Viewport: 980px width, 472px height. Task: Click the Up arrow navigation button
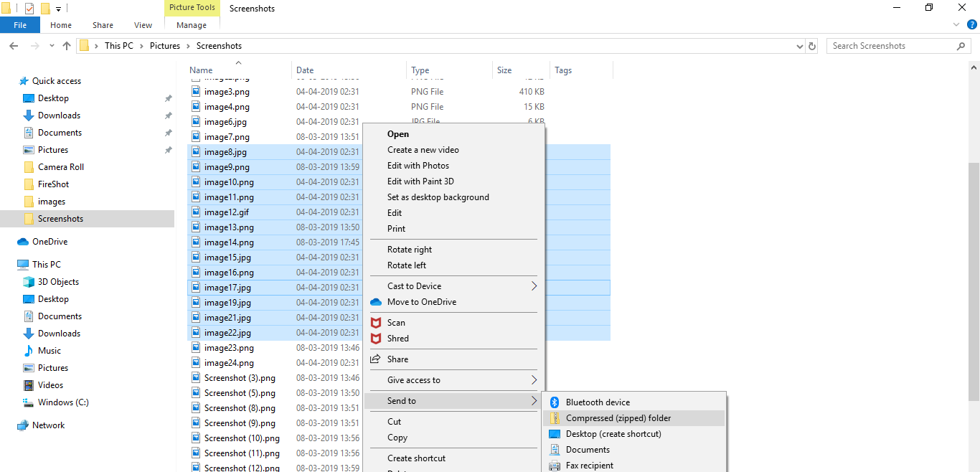(x=67, y=46)
